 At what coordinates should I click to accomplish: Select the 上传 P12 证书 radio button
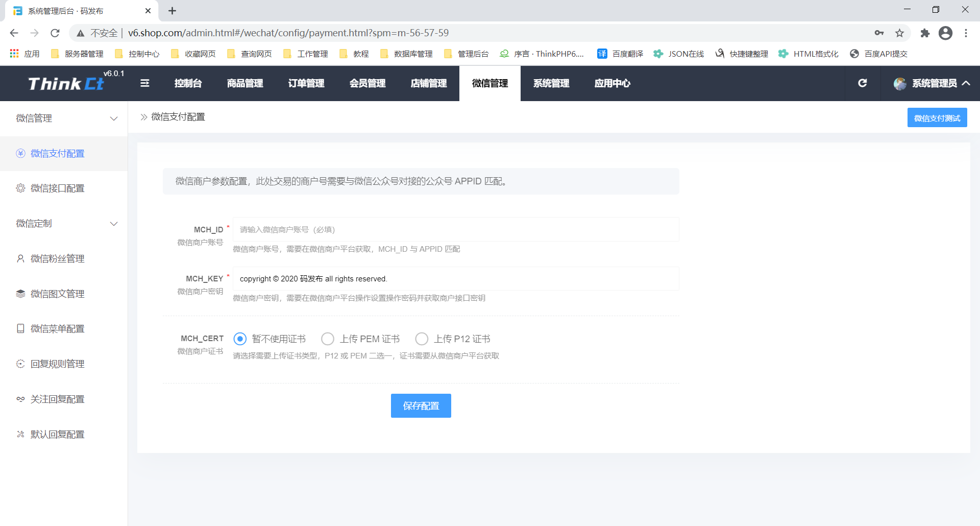422,339
